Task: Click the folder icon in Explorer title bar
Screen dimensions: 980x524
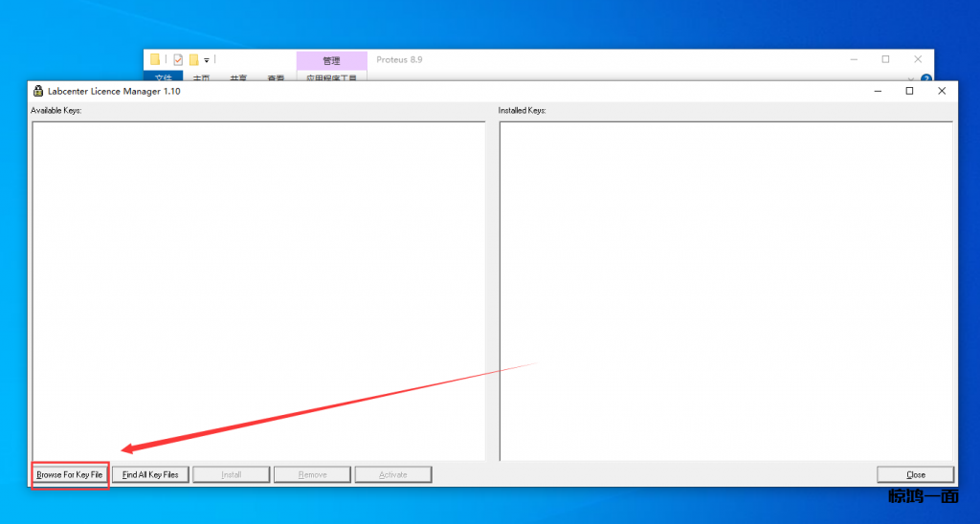Action: [x=155, y=59]
